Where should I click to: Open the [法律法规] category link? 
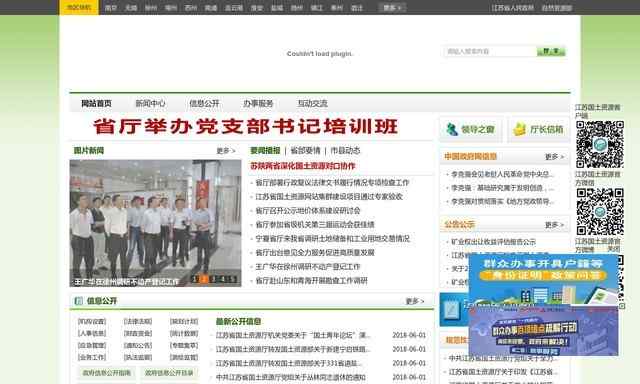point(138,322)
